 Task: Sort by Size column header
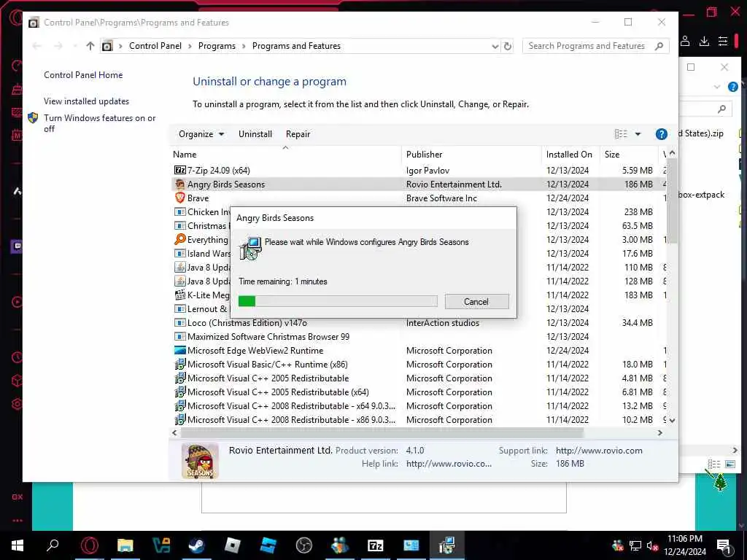[628, 155]
